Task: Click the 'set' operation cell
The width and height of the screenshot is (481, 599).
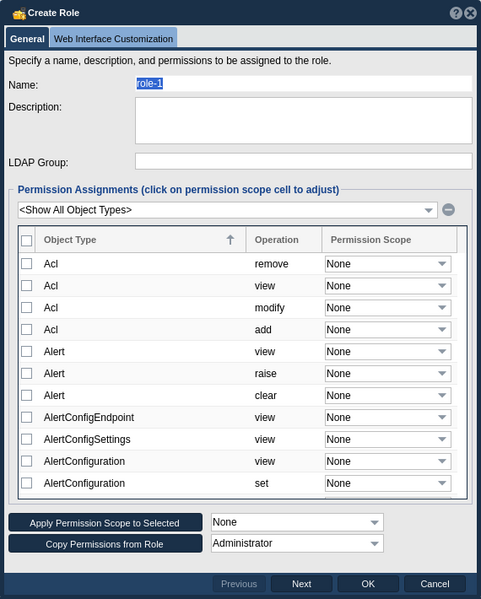Action: click(261, 483)
